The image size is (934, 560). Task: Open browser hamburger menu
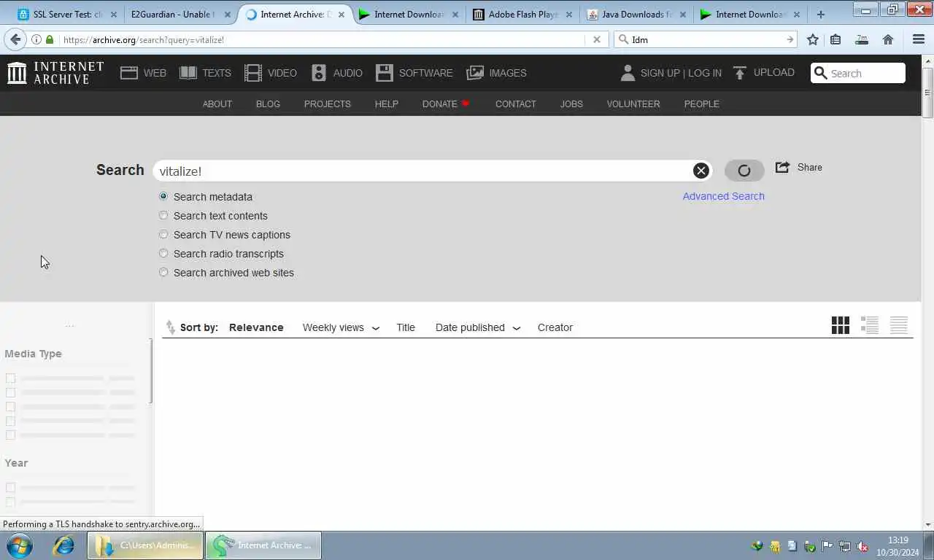919,39
